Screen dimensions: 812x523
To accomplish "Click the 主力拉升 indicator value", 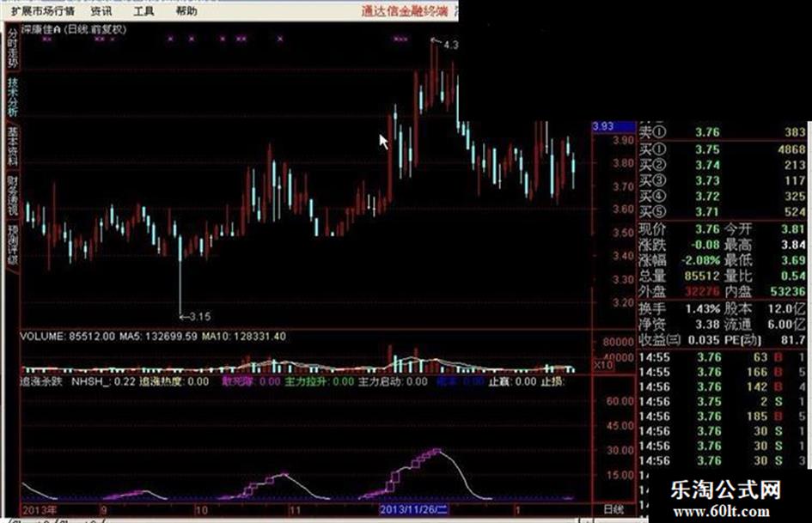I will [320, 382].
